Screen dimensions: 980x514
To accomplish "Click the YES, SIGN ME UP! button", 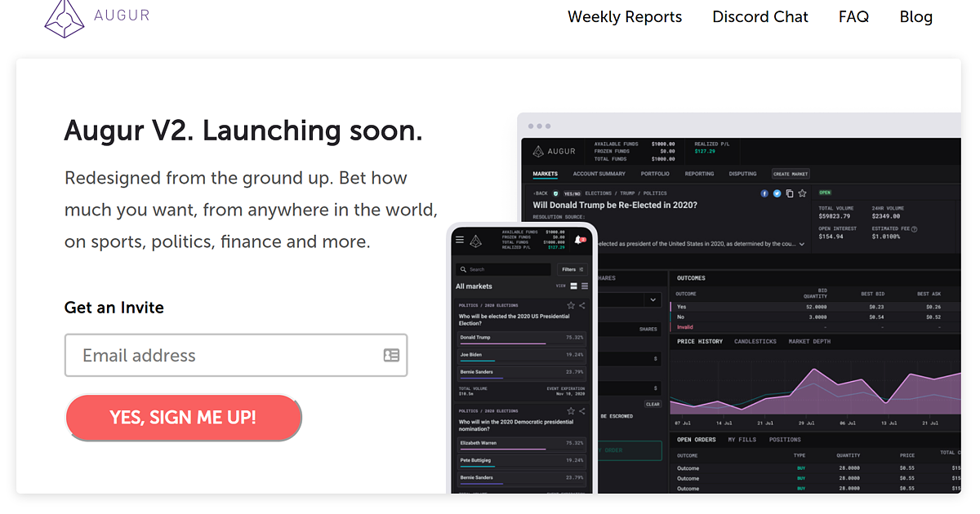I will (183, 418).
